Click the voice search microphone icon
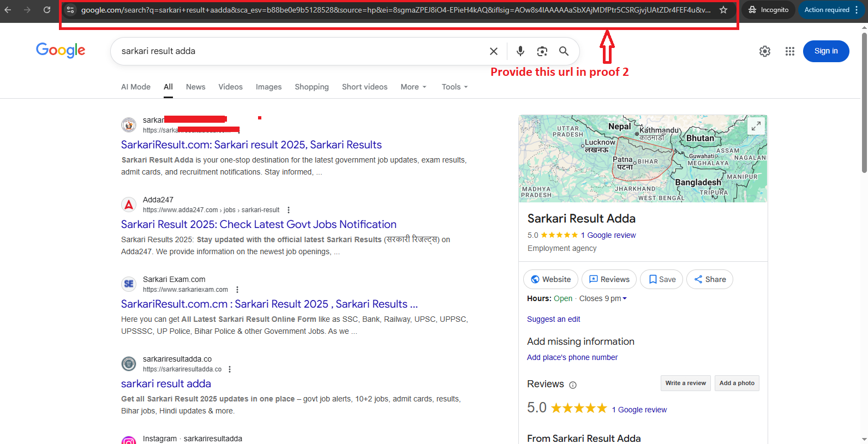The height and width of the screenshot is (444, 868). (520, 51)
